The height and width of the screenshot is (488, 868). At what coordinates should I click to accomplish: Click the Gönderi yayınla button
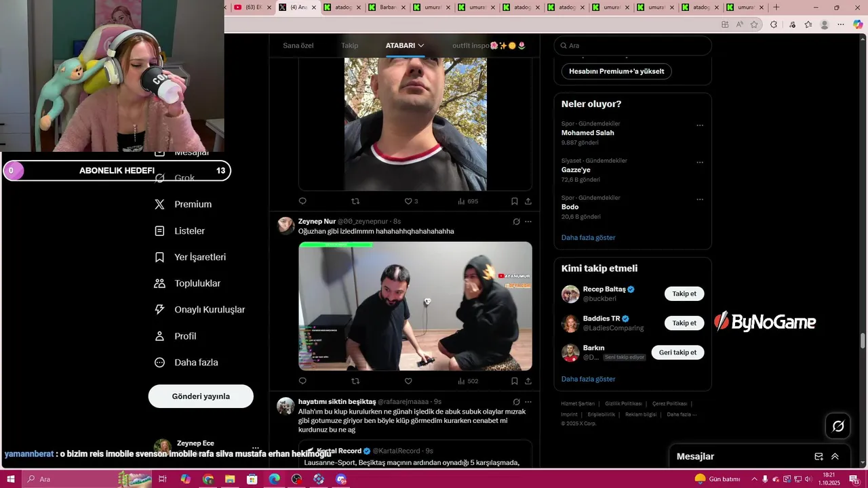pyautogui.click(x=201, y=396)
